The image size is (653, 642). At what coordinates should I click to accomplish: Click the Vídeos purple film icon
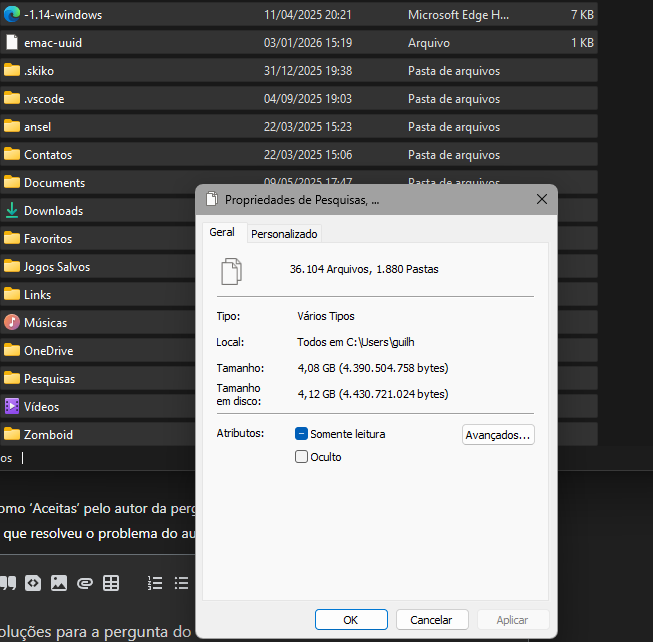coord(12,406)
